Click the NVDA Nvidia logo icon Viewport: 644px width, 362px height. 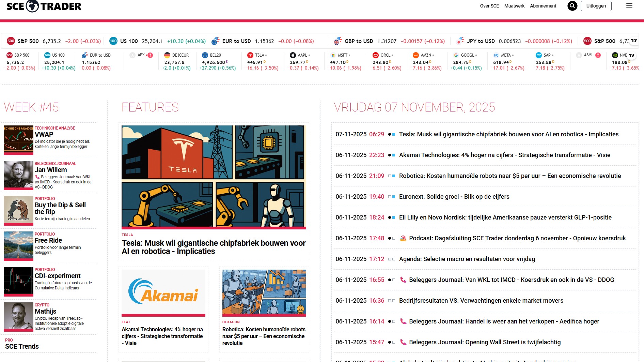(615, 55)
